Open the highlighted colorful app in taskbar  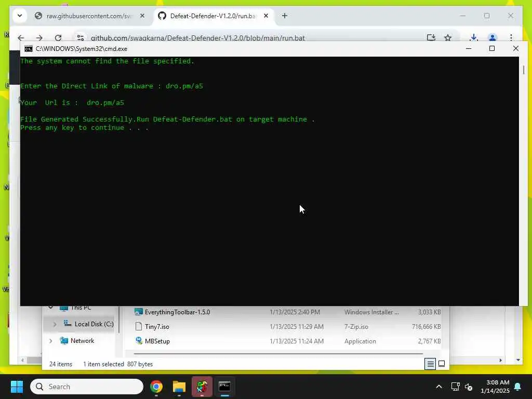pyautogui.click(x=202, y=387)
